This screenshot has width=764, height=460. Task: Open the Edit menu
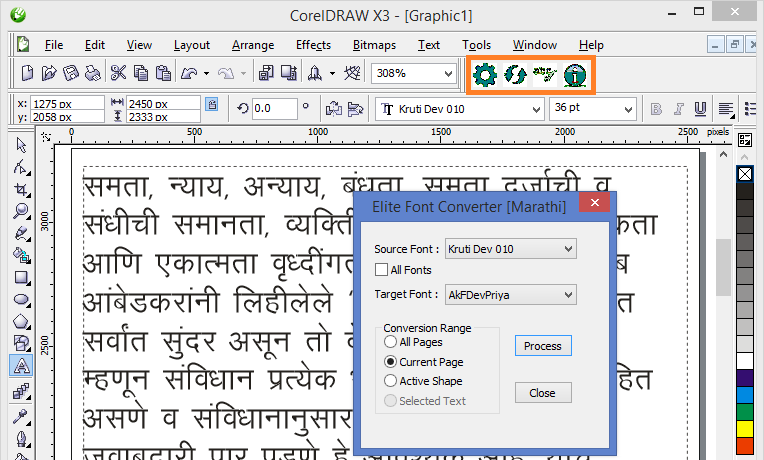pos(95,45)
